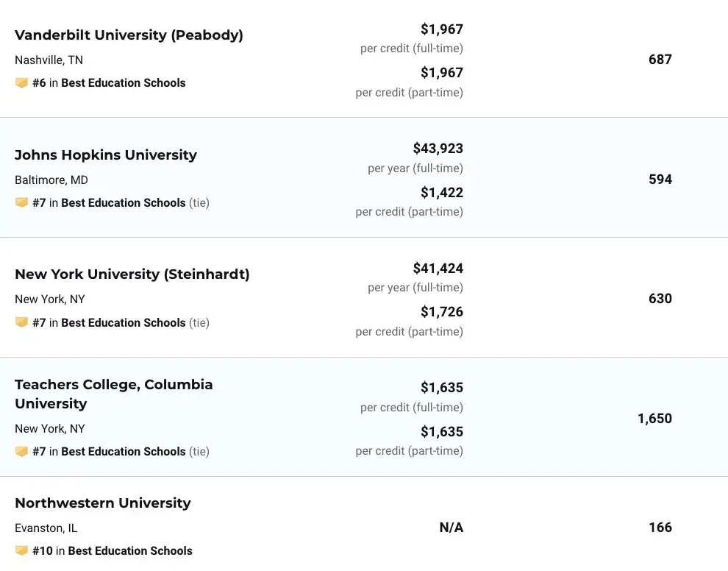Click Johns Hopkins $43,923 full-time tuition
This screenshot has width=728, height=571.
coord(438,148)
